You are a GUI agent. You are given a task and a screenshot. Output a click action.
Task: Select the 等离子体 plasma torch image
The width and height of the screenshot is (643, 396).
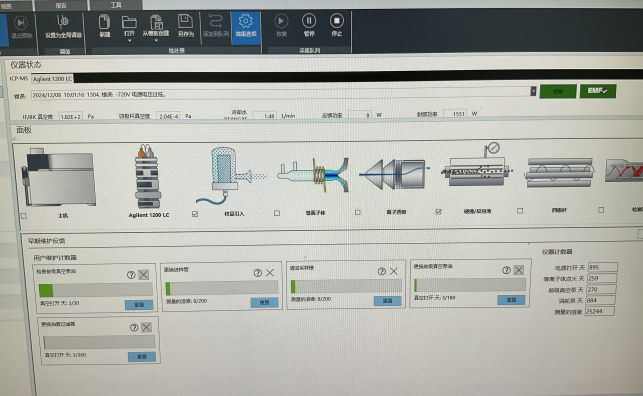[x=314, y=175]
